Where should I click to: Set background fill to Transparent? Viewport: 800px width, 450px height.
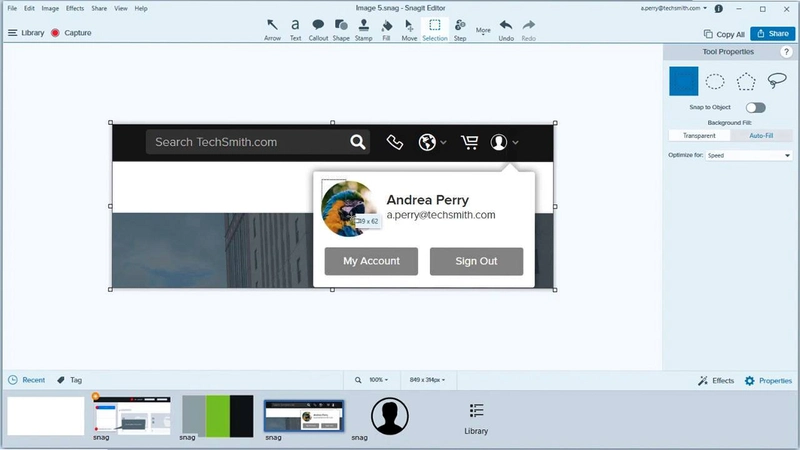[699, 136]
